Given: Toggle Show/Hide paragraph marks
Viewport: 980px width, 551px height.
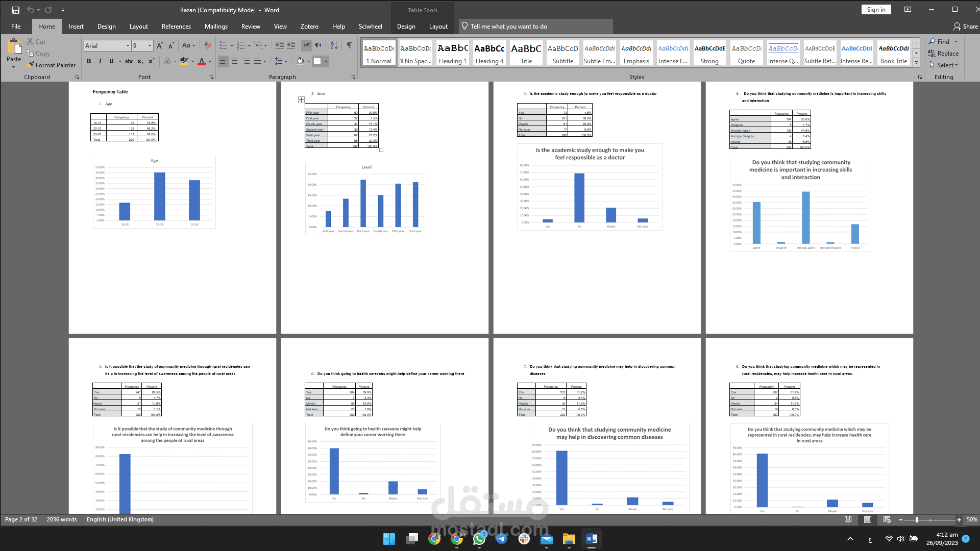Looking at the screenshot, I should tap(350, 45).
